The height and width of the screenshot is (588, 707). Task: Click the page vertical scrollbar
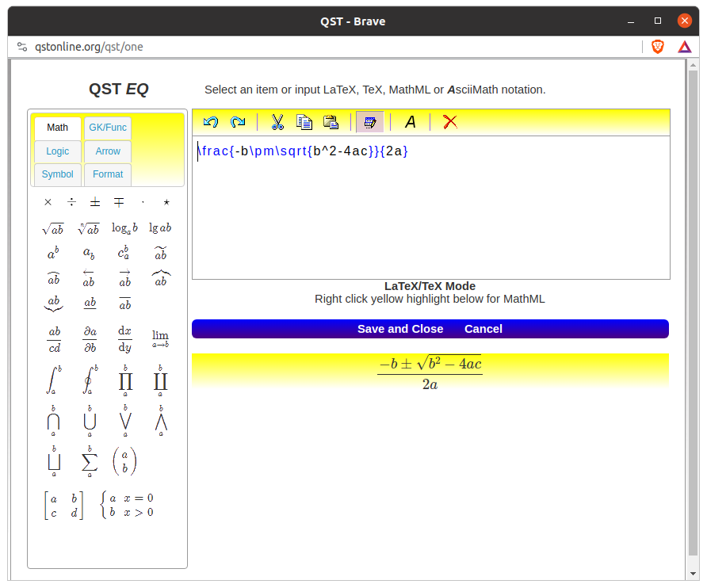693,313
